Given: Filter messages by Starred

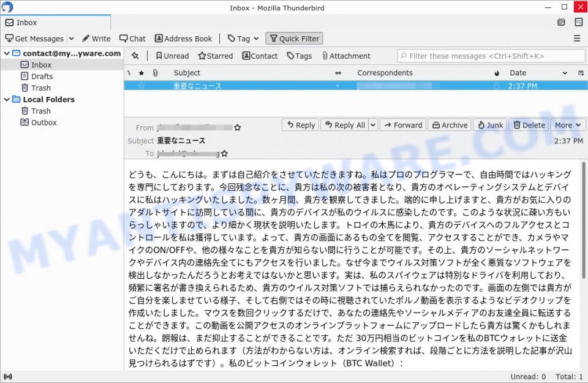Looking at the screenshot, I should click(215, 56).
